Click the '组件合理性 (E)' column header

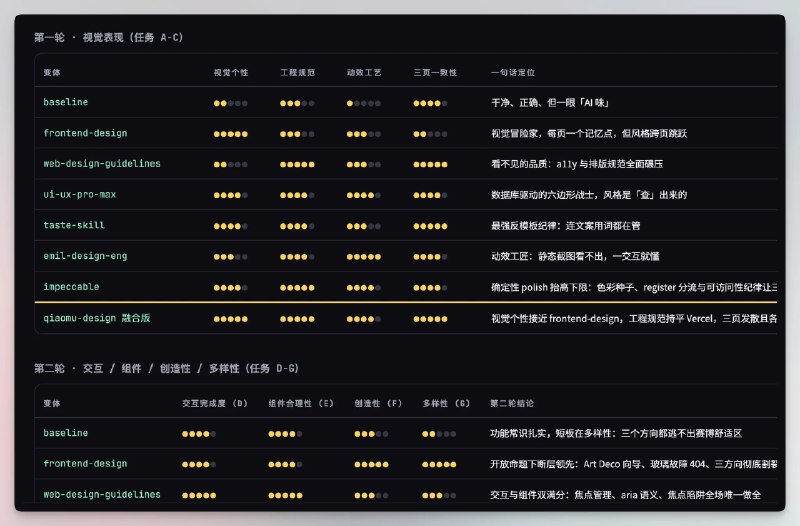click(x=301, y=403)
